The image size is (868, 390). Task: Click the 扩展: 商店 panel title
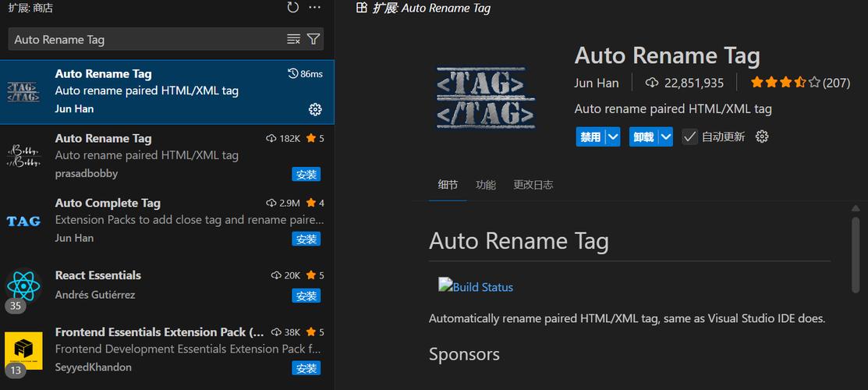tap(31, 9)
